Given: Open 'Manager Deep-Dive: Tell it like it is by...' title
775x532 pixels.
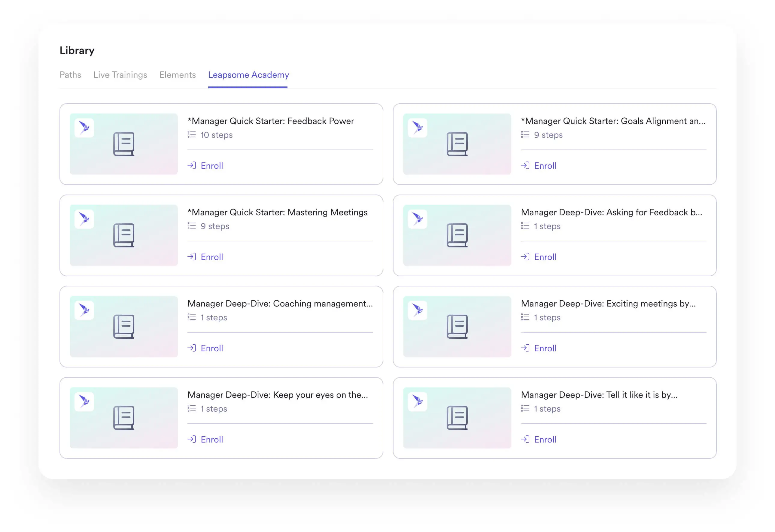Looking at the screenshot, I should click(x=599, y=395).
